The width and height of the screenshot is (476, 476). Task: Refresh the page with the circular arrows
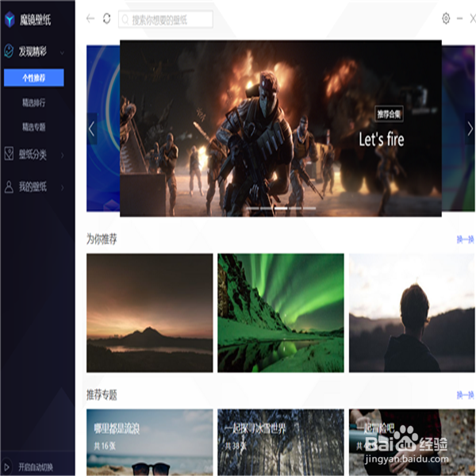106,18
